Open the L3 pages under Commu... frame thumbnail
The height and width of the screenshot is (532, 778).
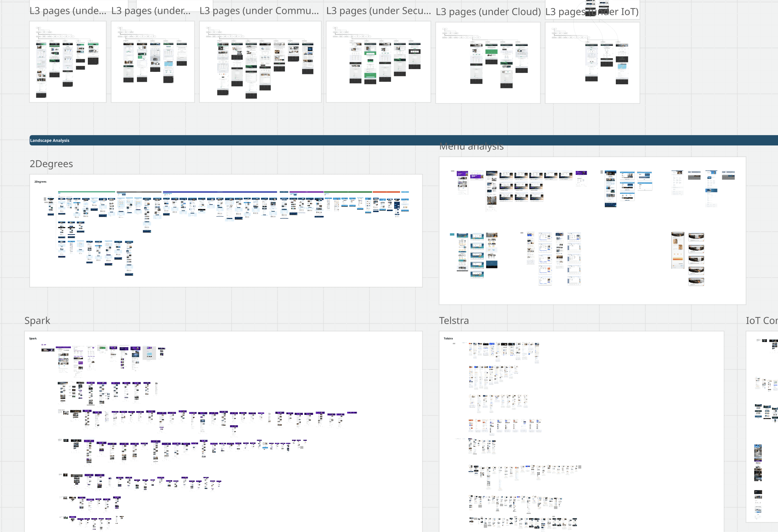(260, 61)
